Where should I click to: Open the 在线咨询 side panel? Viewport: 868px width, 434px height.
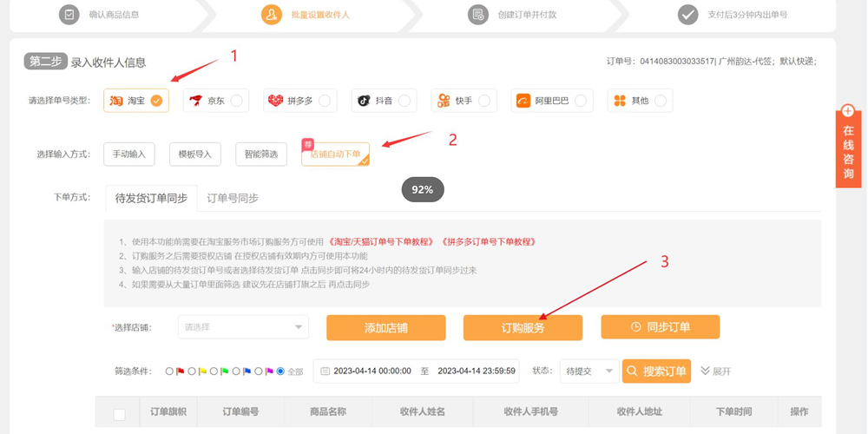point(848,146)
